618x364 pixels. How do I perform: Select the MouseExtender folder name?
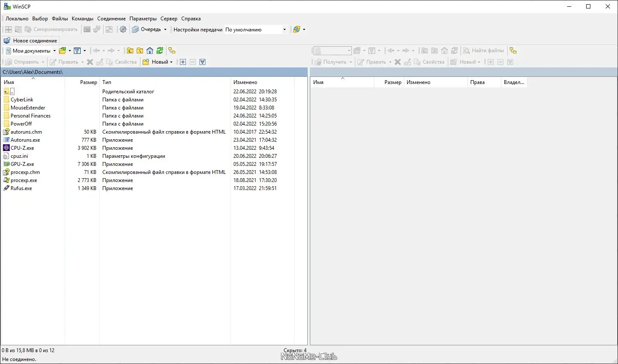tap(28, 108)
